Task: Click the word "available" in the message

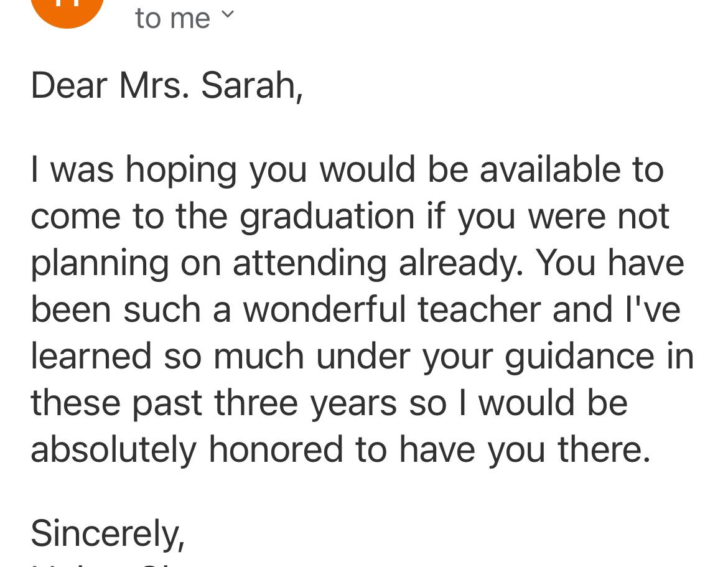Action: point(549,169)
